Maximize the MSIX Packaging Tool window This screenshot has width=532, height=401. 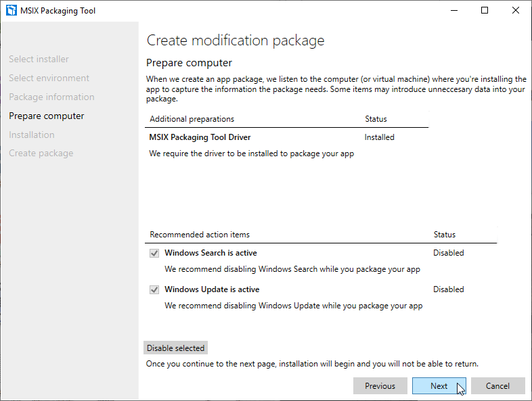[x=485, y=11]
